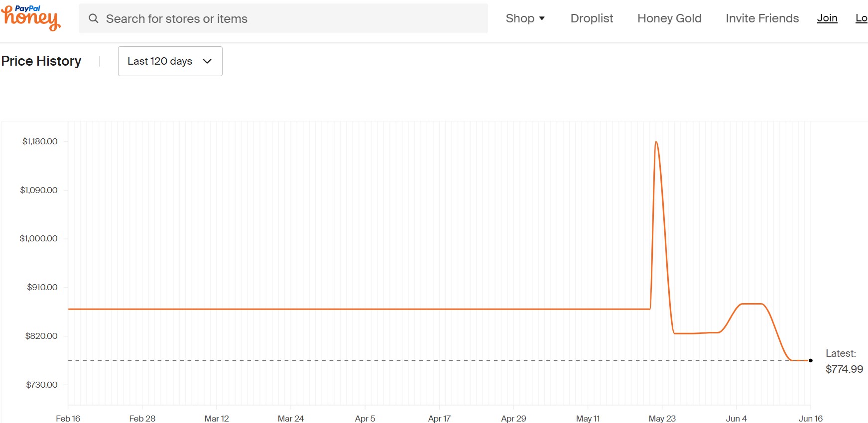Image resolution: width=868 pixels, height=423 pixels.
Task: Click the search magnifying glass icon
Action: (x=93, y=18)
